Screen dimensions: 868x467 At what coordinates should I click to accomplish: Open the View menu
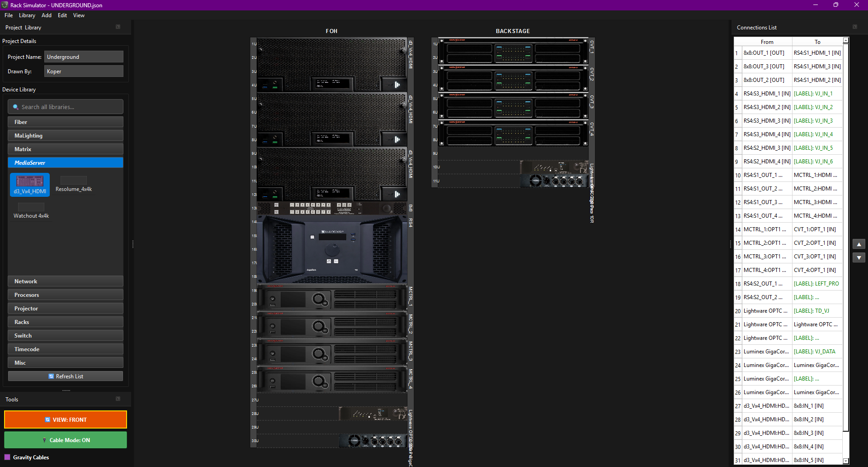pyautogui.click(x=79, y=15)
